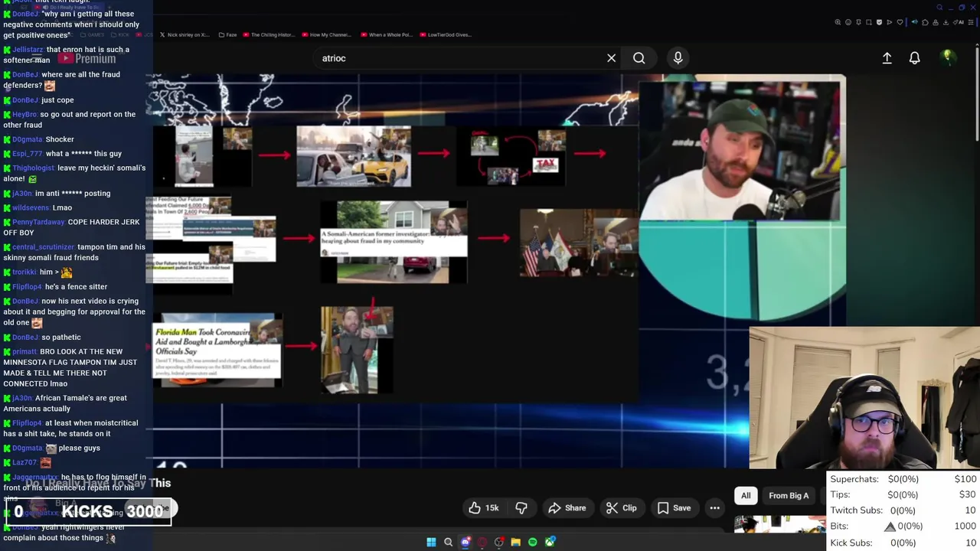Click the "Twitch Subs:" goal row

[903, 510]
